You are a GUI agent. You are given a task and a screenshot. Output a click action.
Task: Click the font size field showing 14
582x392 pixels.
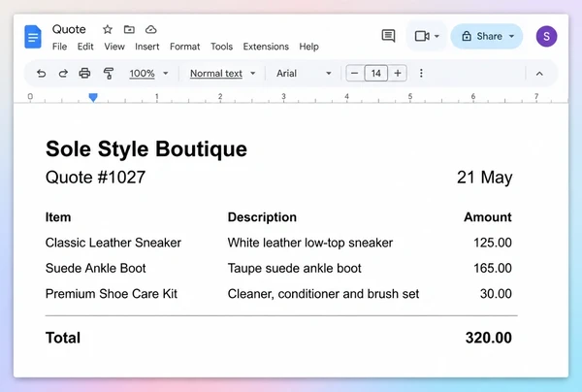point(376,73)
